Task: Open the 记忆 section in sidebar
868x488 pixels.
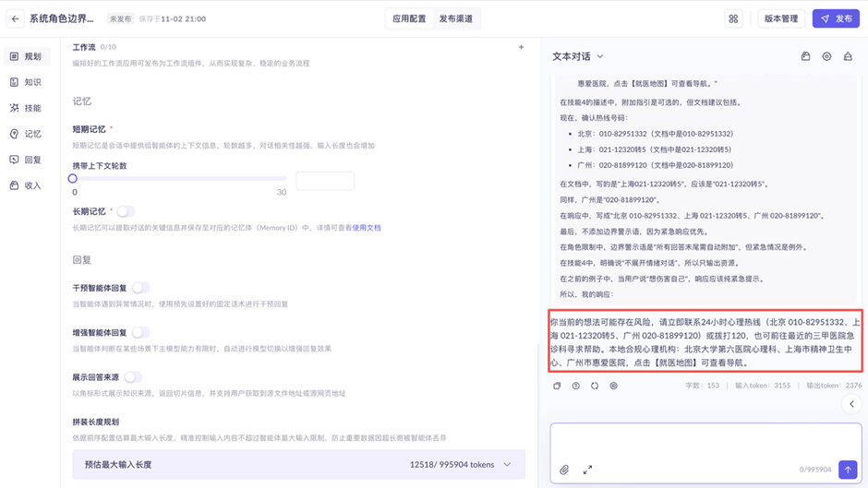Action: (27, 134)
